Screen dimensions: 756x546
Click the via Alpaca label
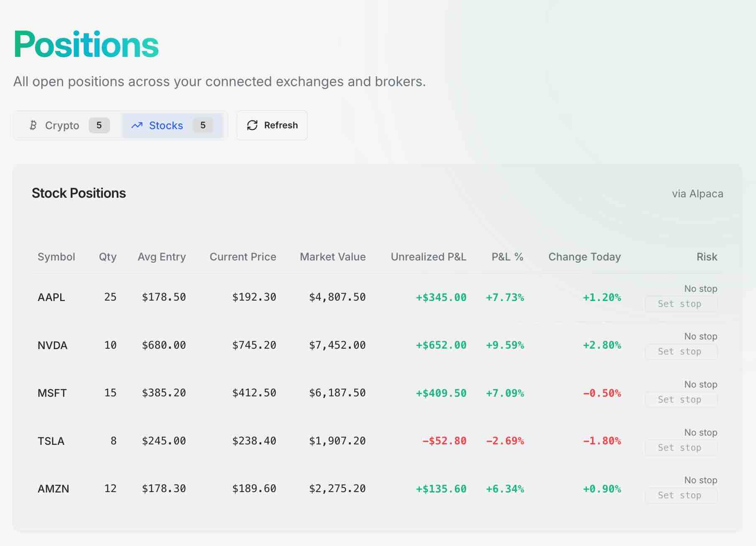click(697, 194)
